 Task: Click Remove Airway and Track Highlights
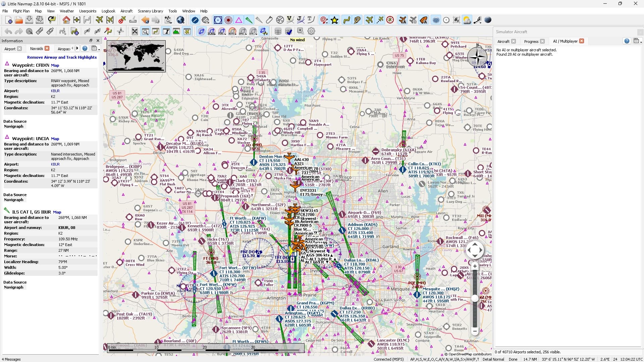click(62, 57)
